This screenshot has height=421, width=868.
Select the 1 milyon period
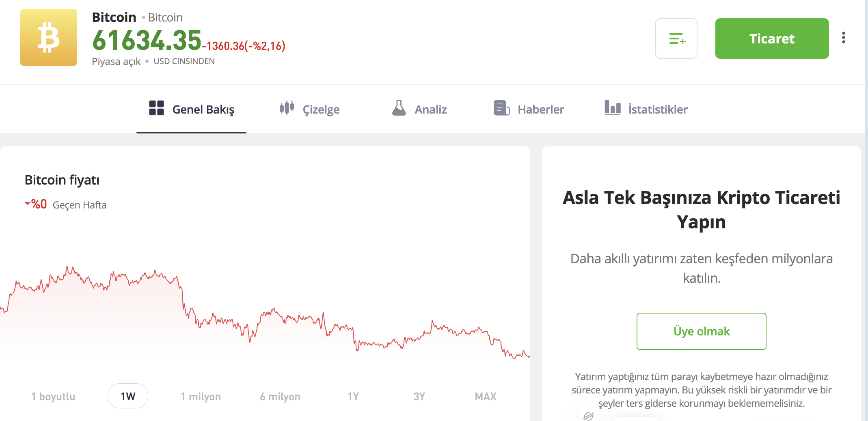[201, 395]
